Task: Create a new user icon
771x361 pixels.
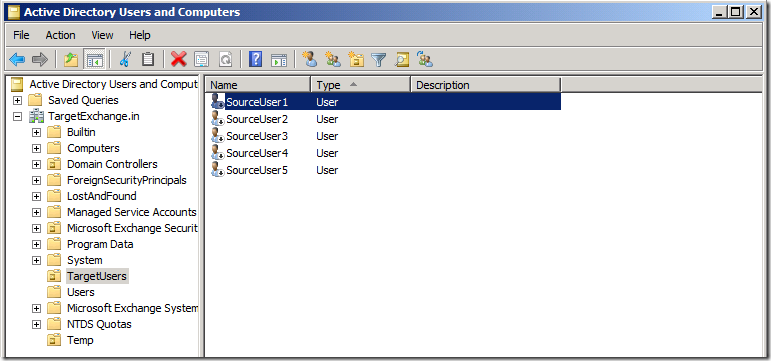Action: point(310,59)
